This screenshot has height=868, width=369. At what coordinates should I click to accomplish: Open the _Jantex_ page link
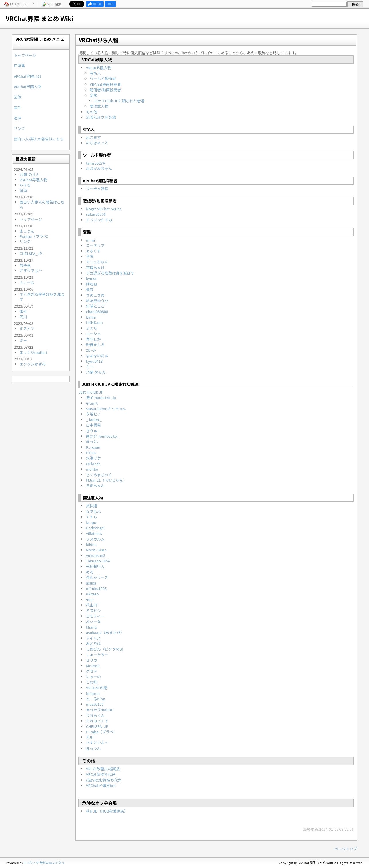(94, 420)
